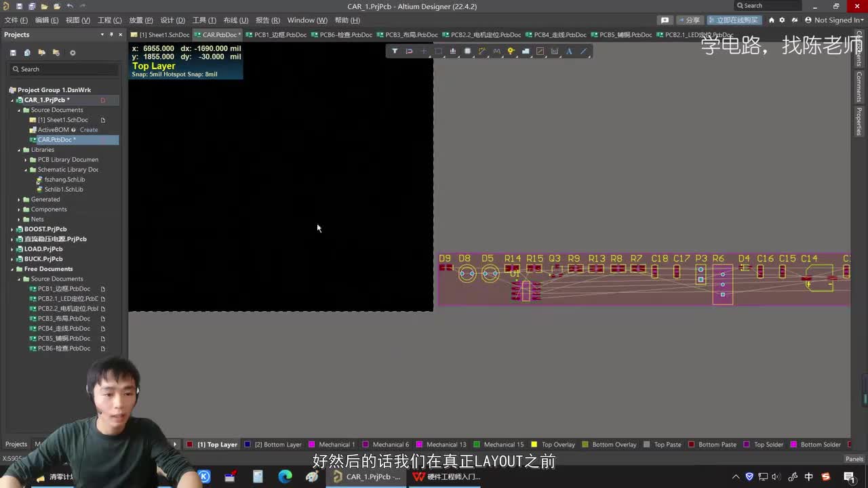
Task: Switch to the Sheet1.SchDoc tab
Action: click(x=160, y=35)
